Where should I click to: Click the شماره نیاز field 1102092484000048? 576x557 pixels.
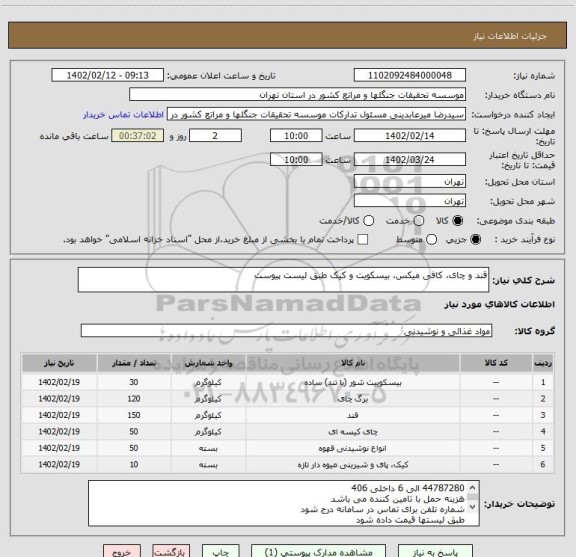click(x=410, y=75)
